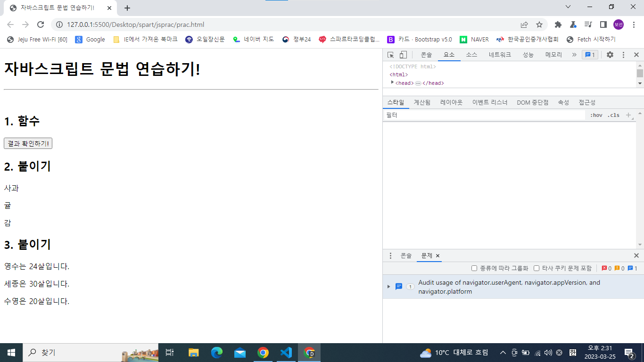Open Microsoft Edge from taskbar
644x362 pixels.
point(217,353)
